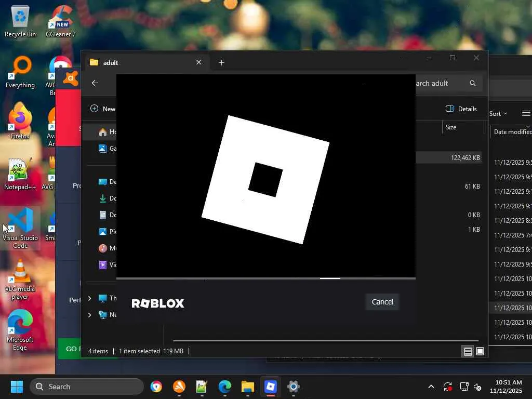The width and height of the screenshot is (532, 399).
Task: Open CCleaner 7 desktop shortcut
Action: click(61, 21)
